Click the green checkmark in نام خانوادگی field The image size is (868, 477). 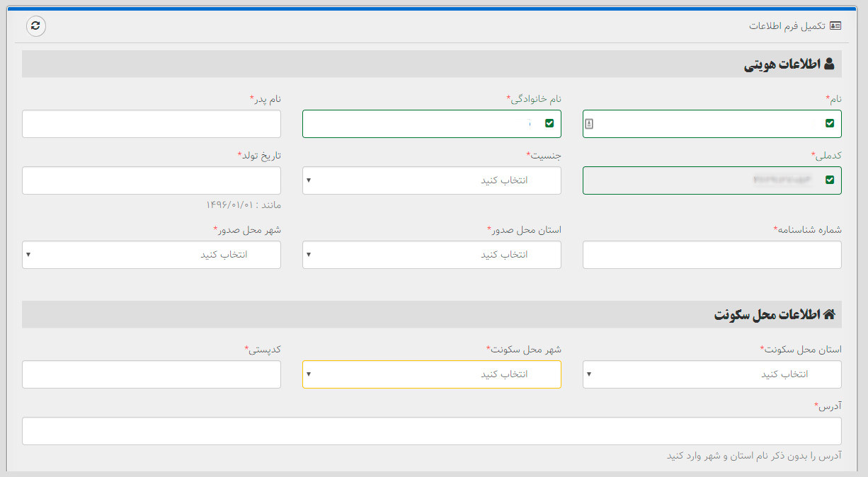tap(549, 124)
